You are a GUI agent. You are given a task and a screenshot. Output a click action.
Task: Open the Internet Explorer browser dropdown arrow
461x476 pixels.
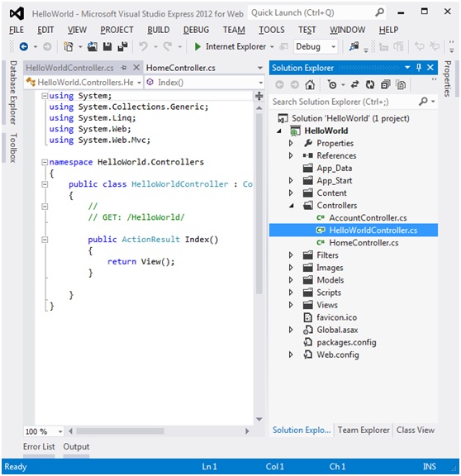[x=272, y=47]
